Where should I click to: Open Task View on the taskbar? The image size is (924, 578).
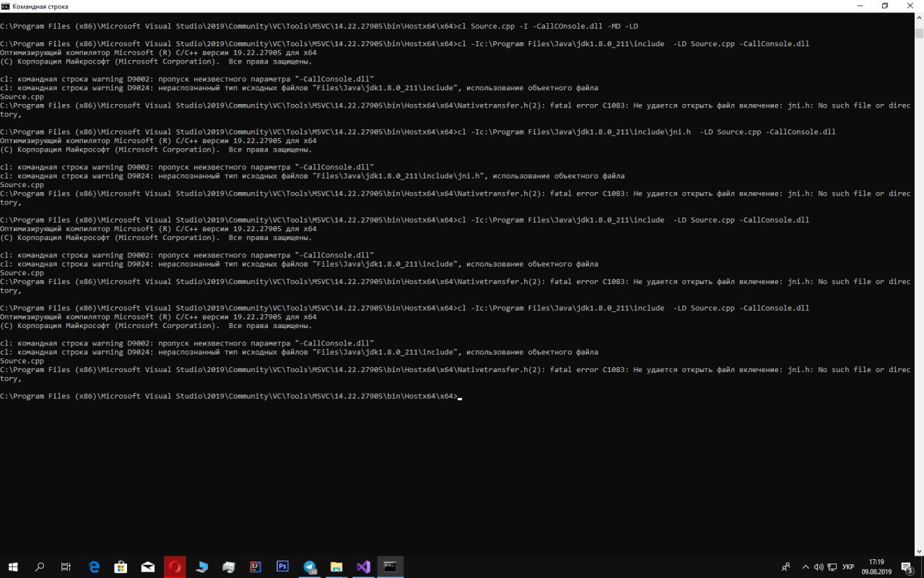click(66, 567)
